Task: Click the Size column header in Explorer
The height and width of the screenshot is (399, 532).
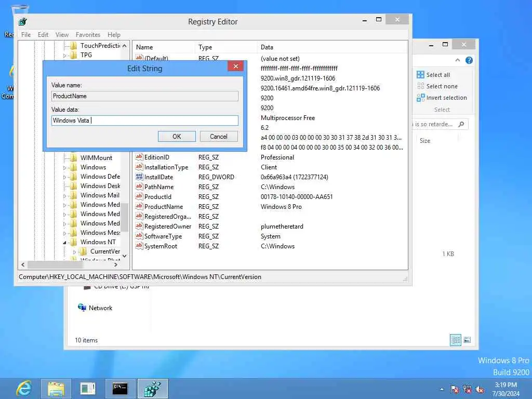Action: click(425, 140)
